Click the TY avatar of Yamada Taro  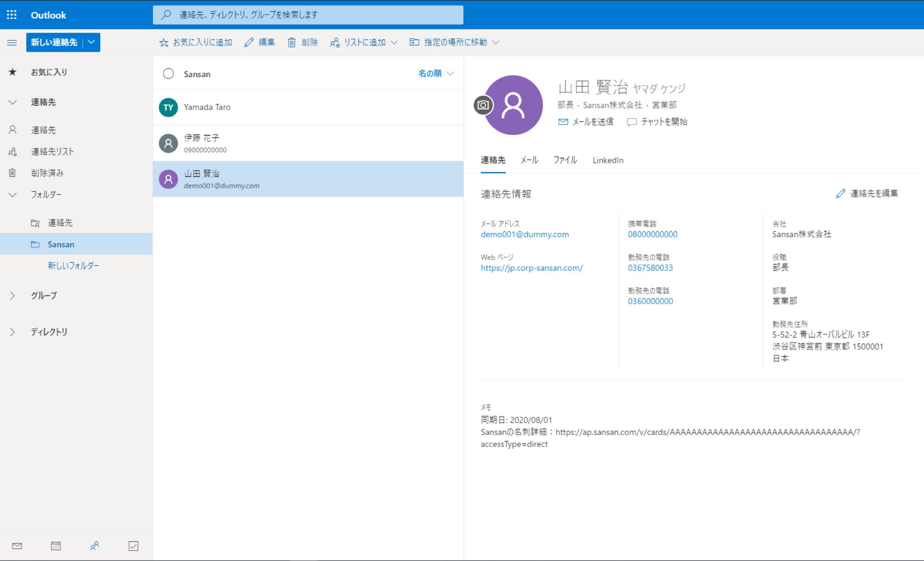point(168,107)
